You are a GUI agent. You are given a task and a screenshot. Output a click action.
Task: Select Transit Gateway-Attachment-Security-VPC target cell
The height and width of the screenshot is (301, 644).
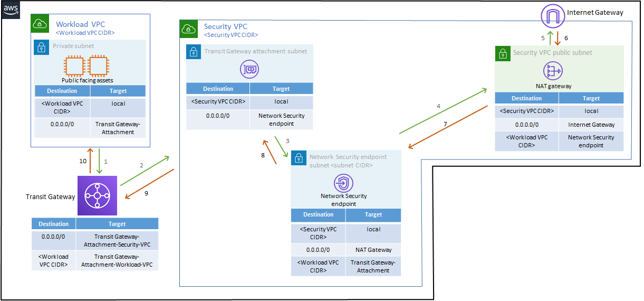pyautogui.click(x=117, y=241)
